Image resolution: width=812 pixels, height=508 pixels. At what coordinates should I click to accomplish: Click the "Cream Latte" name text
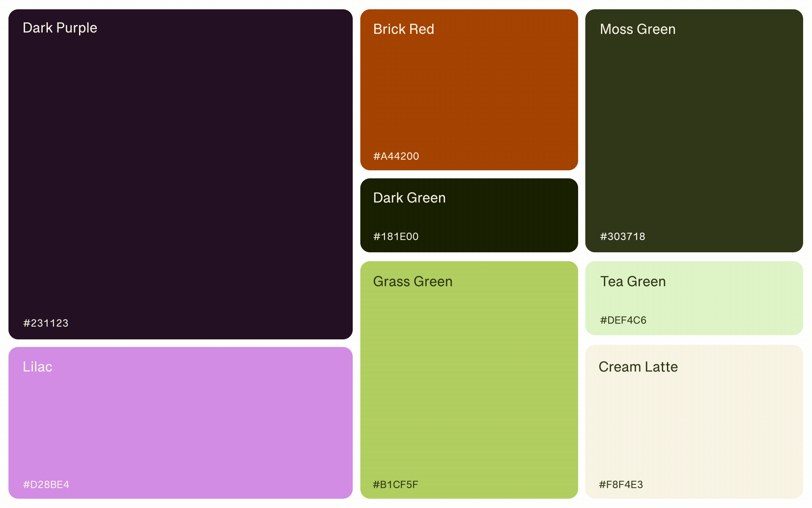638,367
